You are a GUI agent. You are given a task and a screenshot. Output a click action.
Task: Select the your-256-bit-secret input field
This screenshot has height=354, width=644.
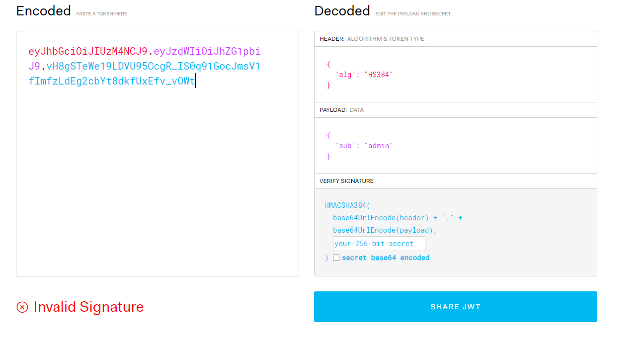point(379,243)
